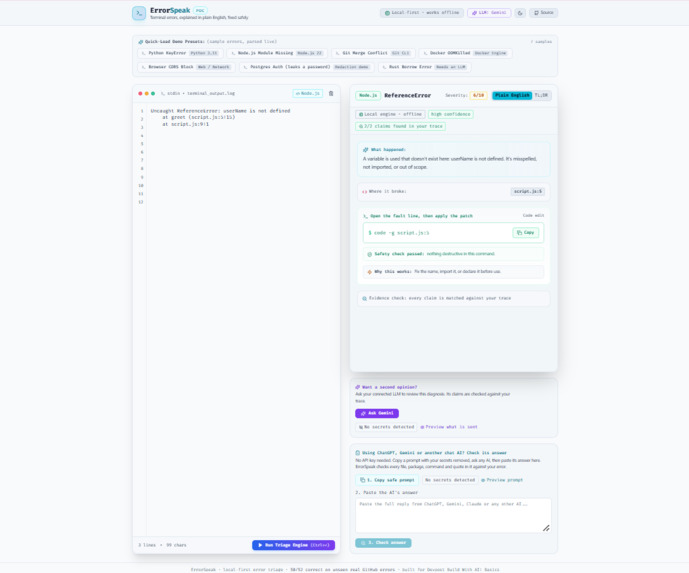Click the claims found in your trace badge
The width and height of the screenshot is (689, 573).
coord(400,127)
